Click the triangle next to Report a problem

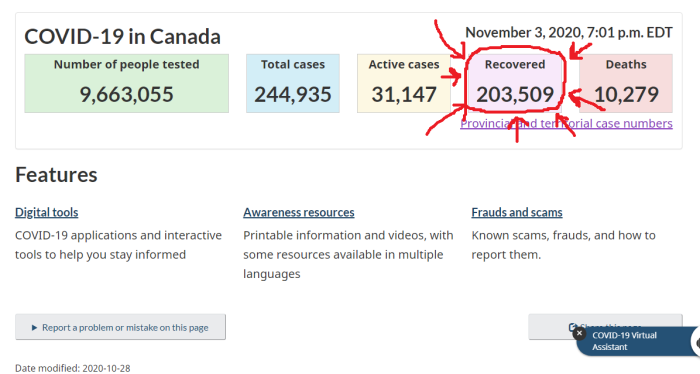tap(34, 328)
